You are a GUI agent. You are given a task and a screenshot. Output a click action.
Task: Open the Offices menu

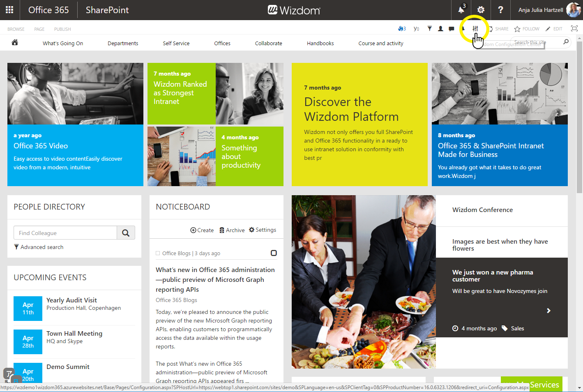(222, 43)
